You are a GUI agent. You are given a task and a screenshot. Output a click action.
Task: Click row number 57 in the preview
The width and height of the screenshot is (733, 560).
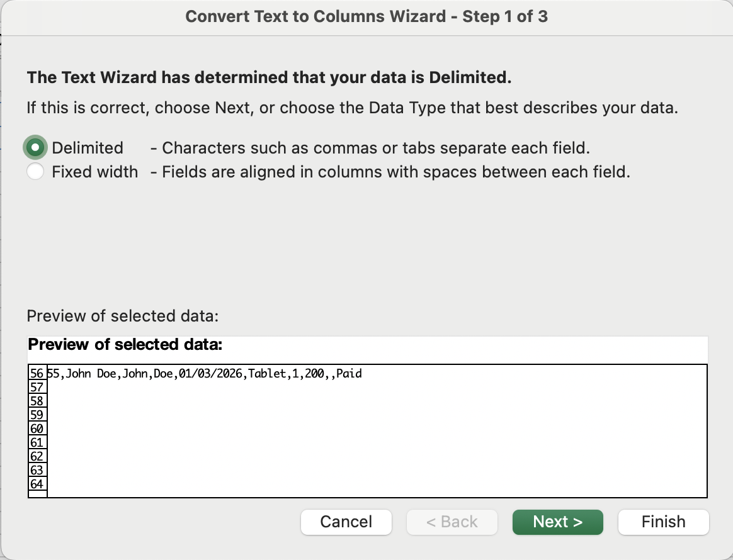pyautogui.click(x=37, y=388)
